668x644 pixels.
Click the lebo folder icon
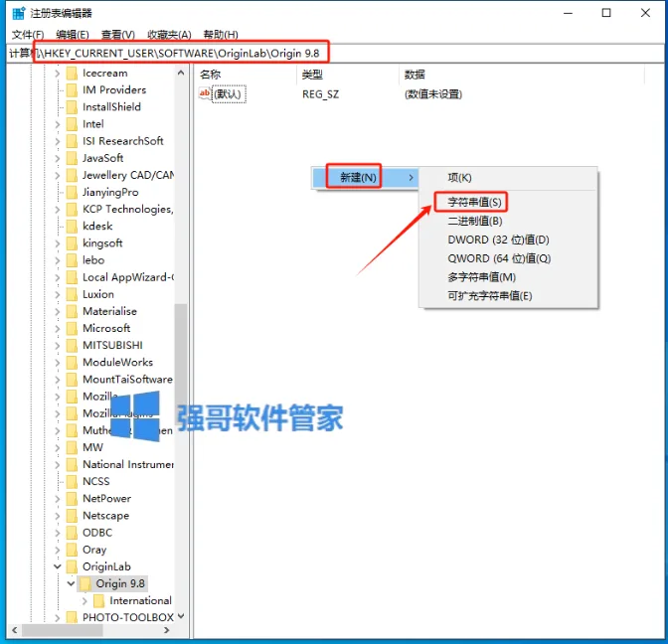click(72, 260)
